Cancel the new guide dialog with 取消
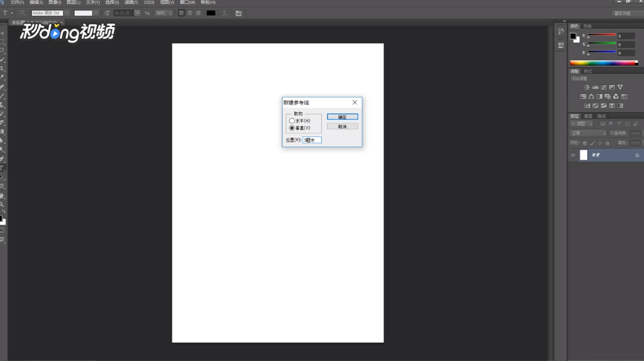 (x=342, y=127)
